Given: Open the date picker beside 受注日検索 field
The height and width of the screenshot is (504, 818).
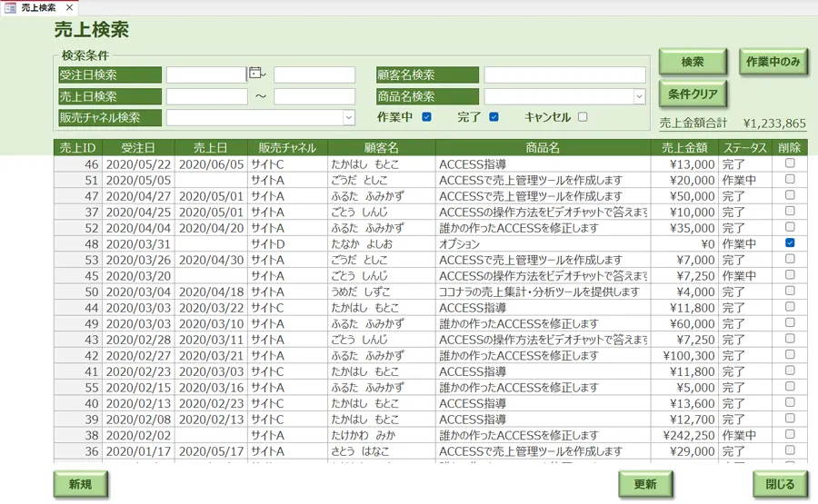Looking at the screenshot, I should pyautogui.click(x=255, y=74).
